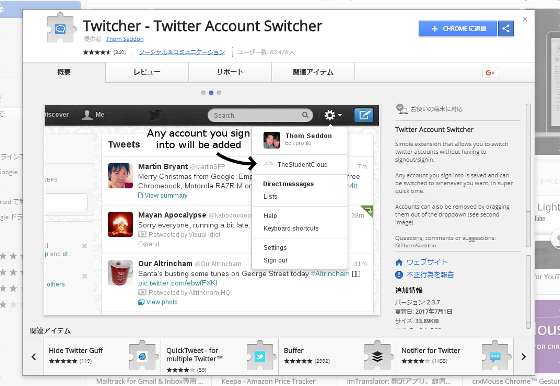The image size is (560, 386).
Task: Click the home icon beside website link
Action: 399,262
